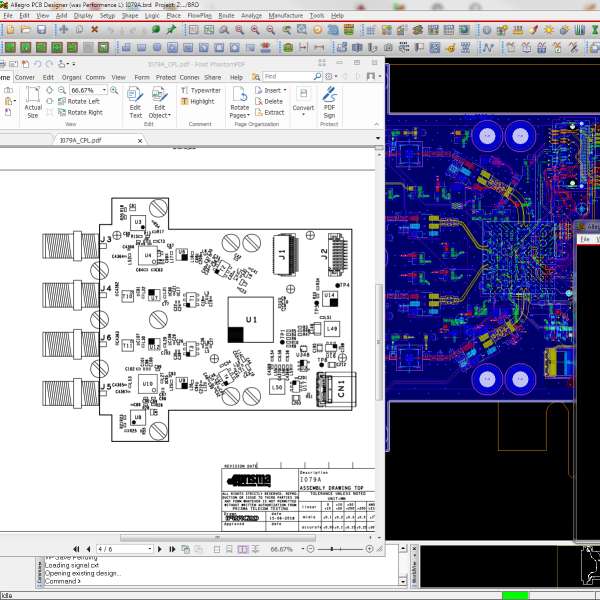Viewport: 600px width, 600px height.
Task: Click the Foxit zoom slider handle
Action: (x=332, y=549)
